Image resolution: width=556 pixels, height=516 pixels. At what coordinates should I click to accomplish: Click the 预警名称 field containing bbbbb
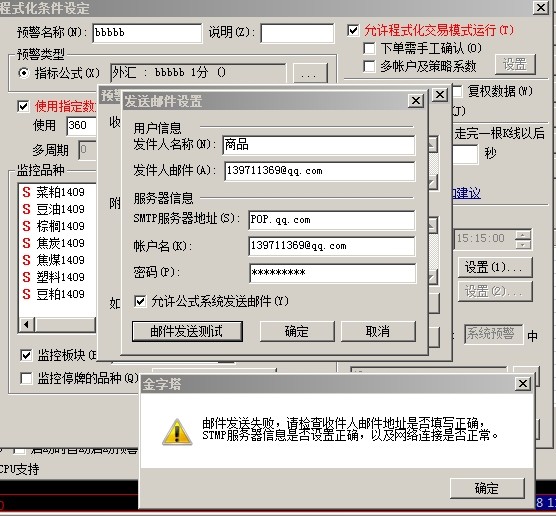coord(147,33)
